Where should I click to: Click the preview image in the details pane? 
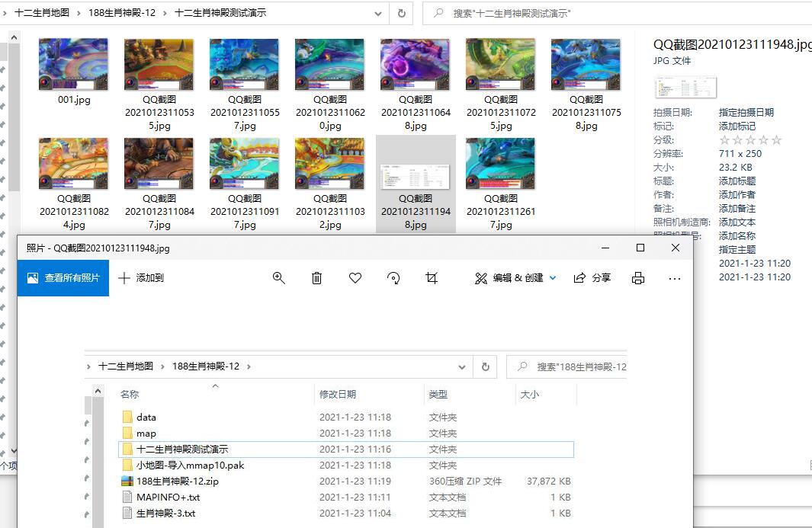[x=685, y=87]
